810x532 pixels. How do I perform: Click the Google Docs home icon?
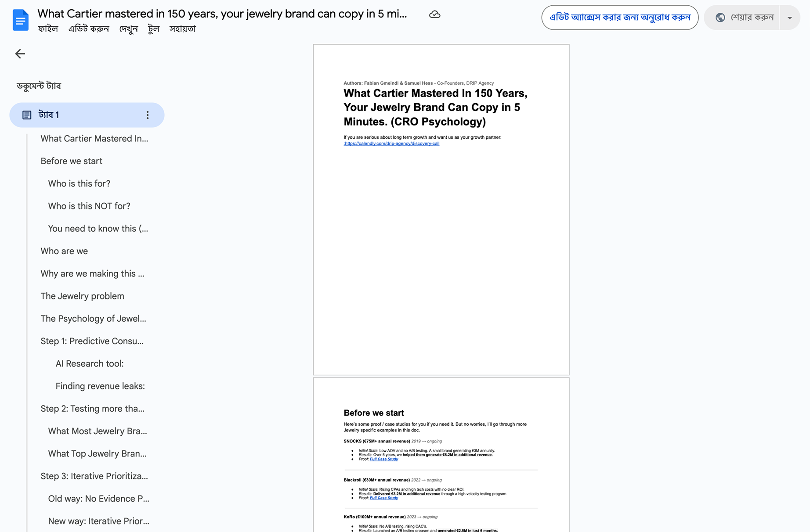tap(21, 20)
